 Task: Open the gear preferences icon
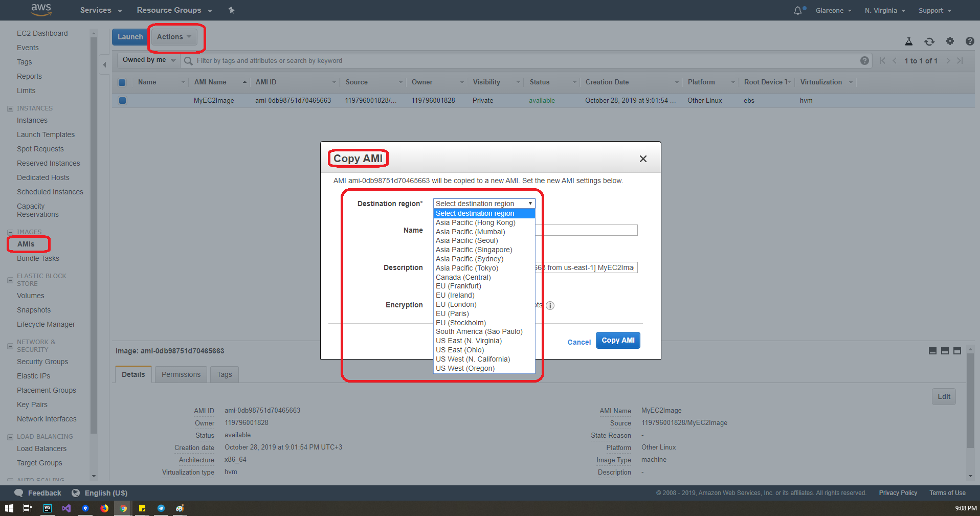[950, 41]
